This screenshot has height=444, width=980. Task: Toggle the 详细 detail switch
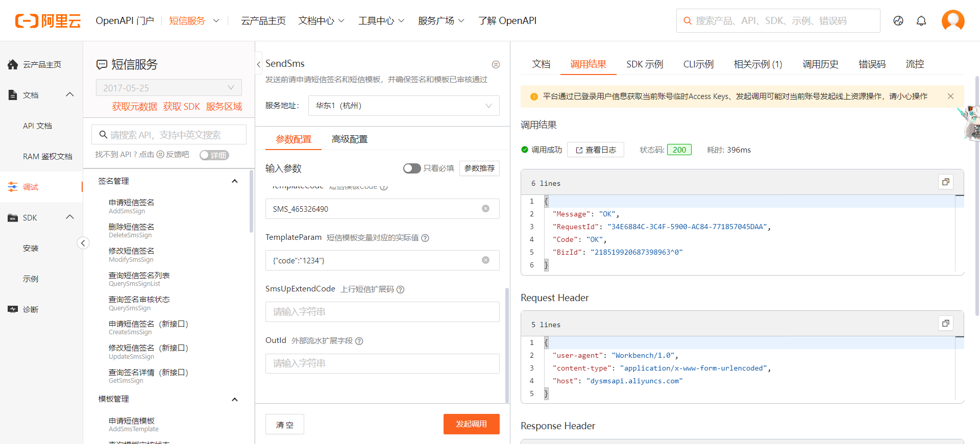pos(214,155)
